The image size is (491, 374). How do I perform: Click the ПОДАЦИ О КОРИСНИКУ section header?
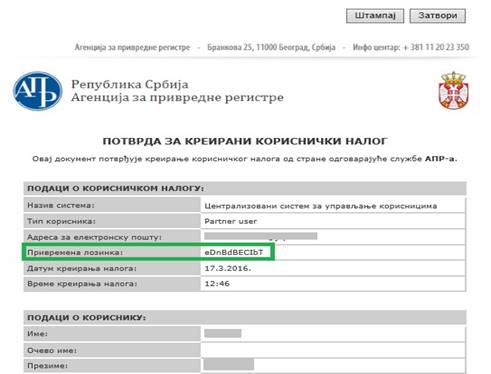[x=245, y=317]
